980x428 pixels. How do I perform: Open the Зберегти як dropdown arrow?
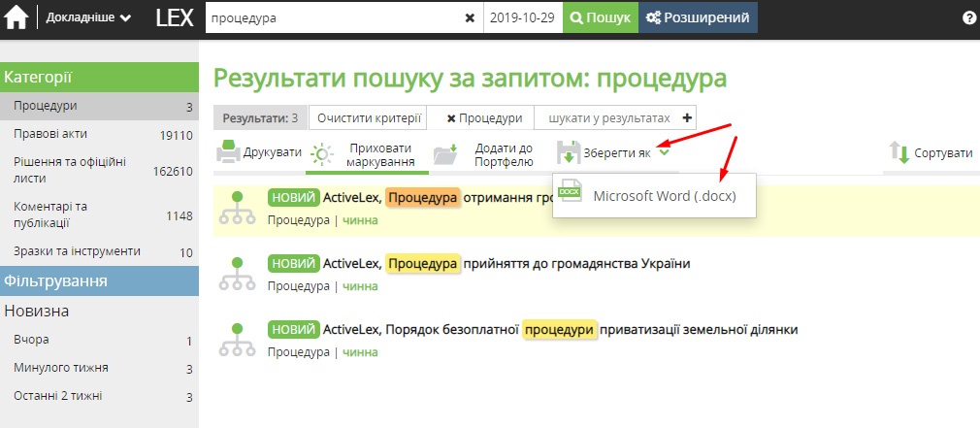(x=664, y=150)
